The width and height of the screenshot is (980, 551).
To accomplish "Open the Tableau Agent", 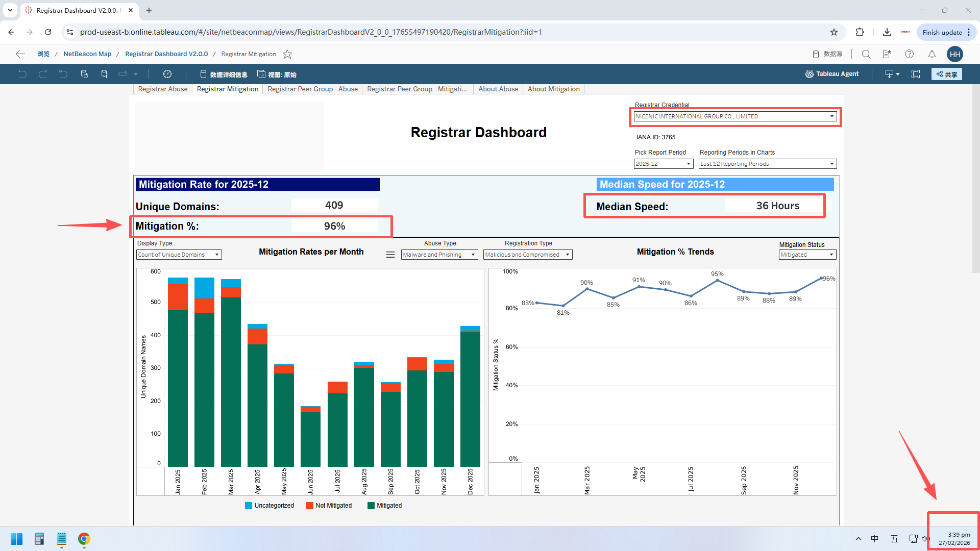I will 832,74.
